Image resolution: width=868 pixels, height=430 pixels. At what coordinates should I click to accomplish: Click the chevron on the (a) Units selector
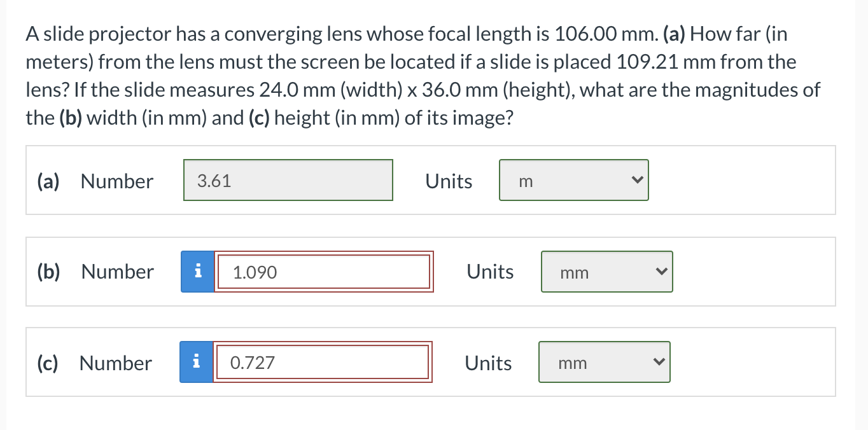637,180
